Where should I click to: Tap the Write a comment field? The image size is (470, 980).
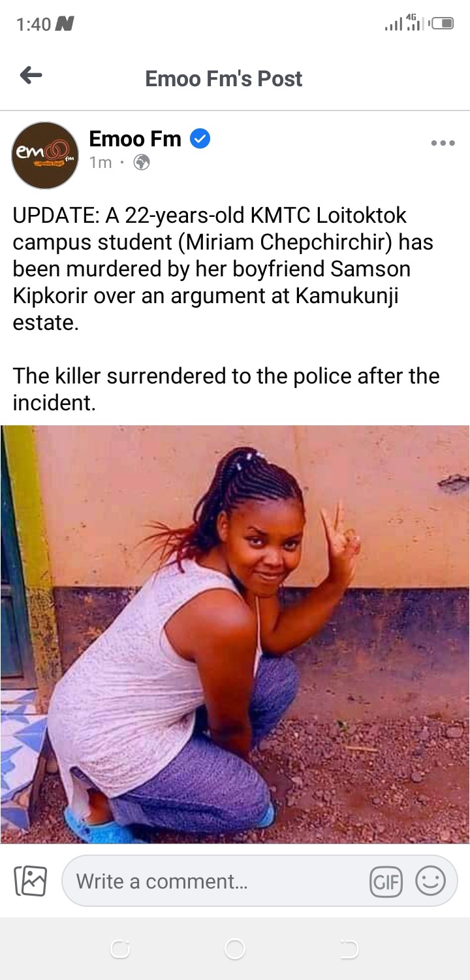tap(259, 881)
